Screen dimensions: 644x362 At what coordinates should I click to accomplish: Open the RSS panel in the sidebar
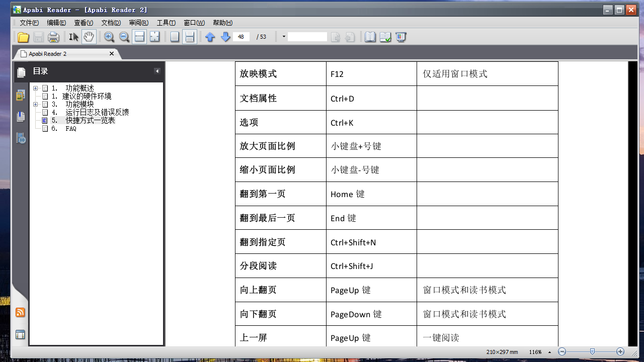[x=20, y=312]
